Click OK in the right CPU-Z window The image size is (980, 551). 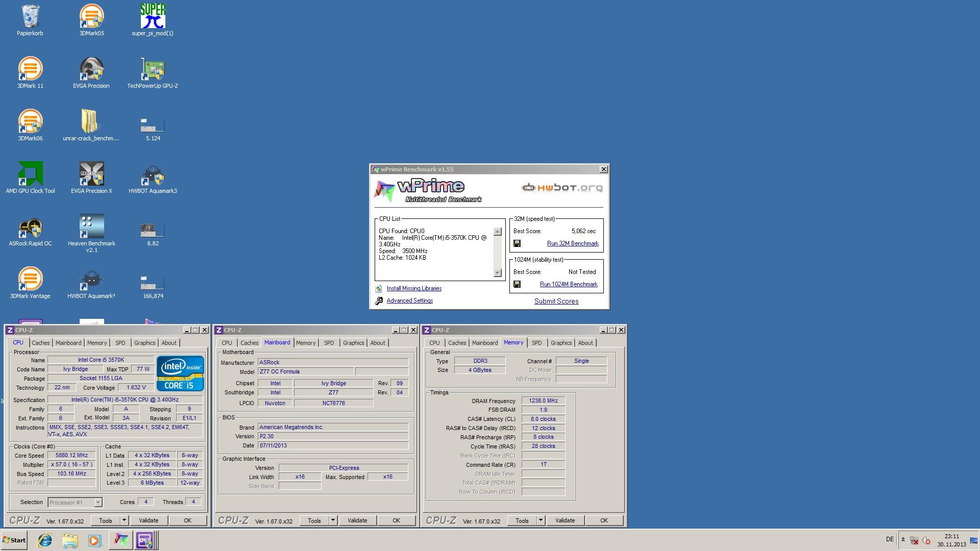tap(604, 521)
